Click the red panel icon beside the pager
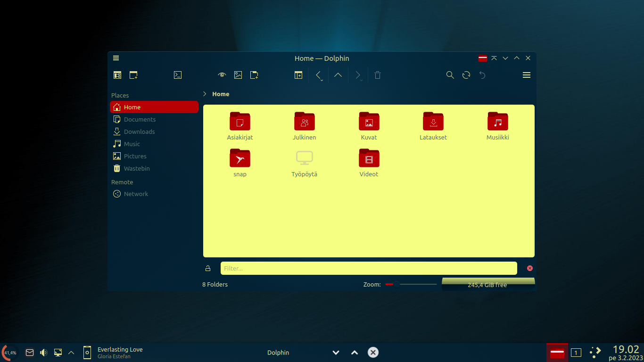Viewport: 644px width, 362px height. 557,353
